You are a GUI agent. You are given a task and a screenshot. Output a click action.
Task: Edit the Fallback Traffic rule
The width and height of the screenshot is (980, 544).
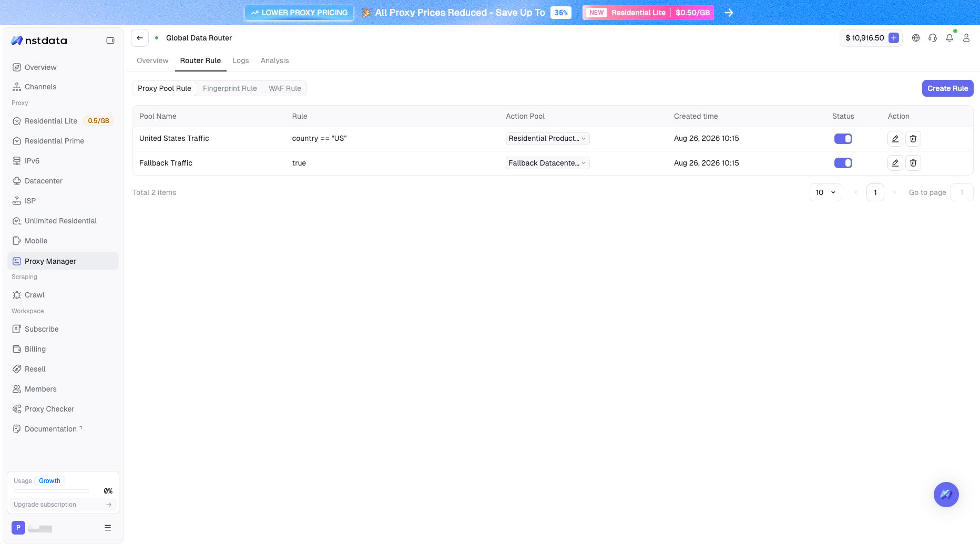(895, 163)
